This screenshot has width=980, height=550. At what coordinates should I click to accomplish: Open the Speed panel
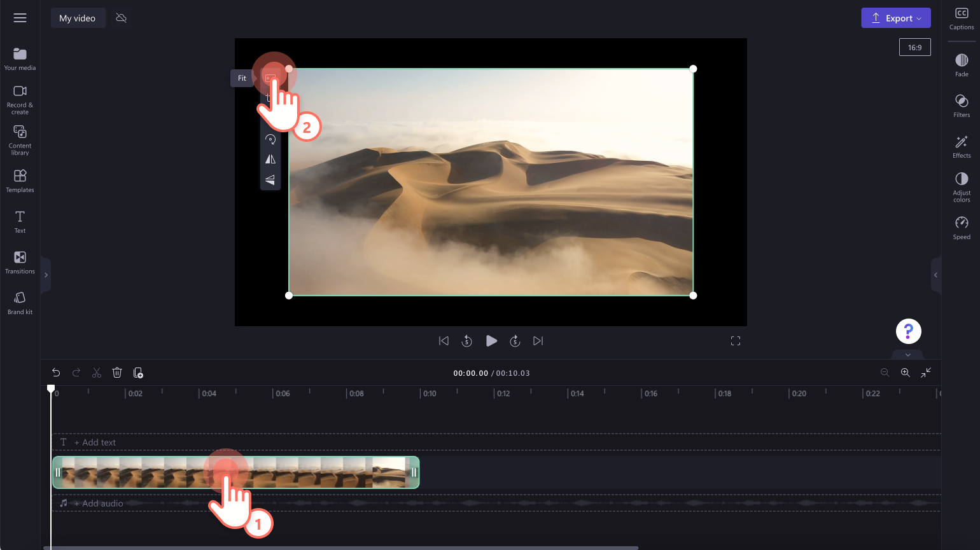click(x=962, y=228)
